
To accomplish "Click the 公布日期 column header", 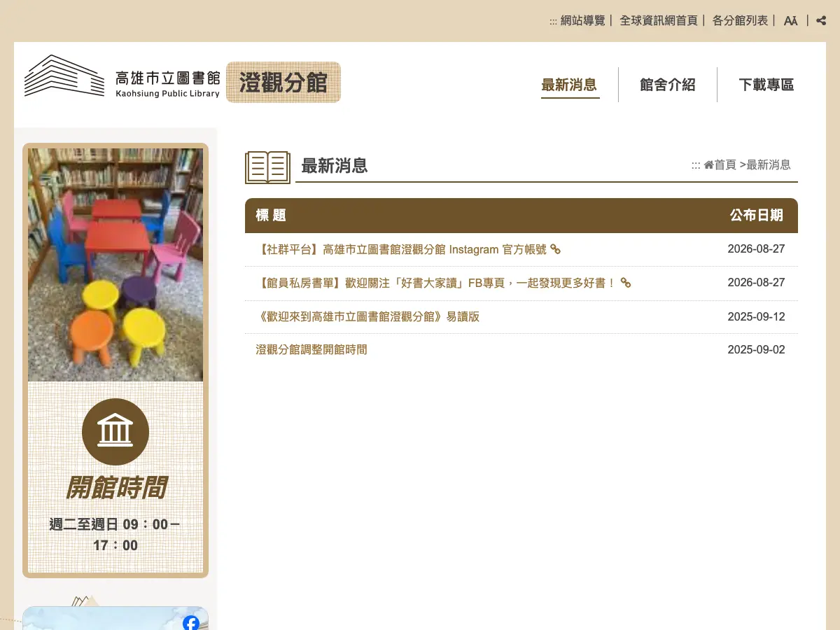I will (757, 216).
